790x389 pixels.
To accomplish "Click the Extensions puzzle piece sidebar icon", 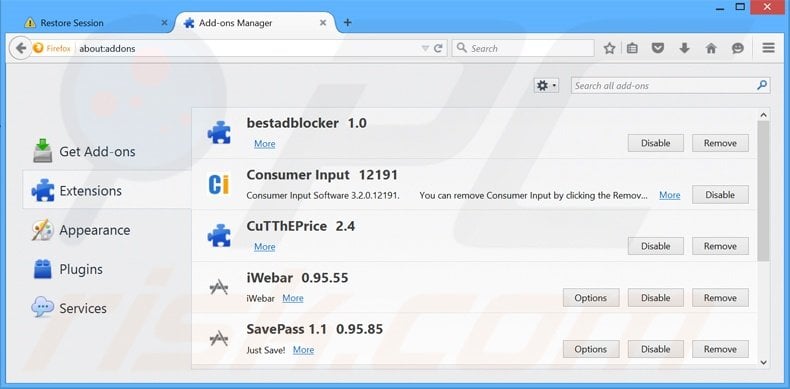I will 43,190.
